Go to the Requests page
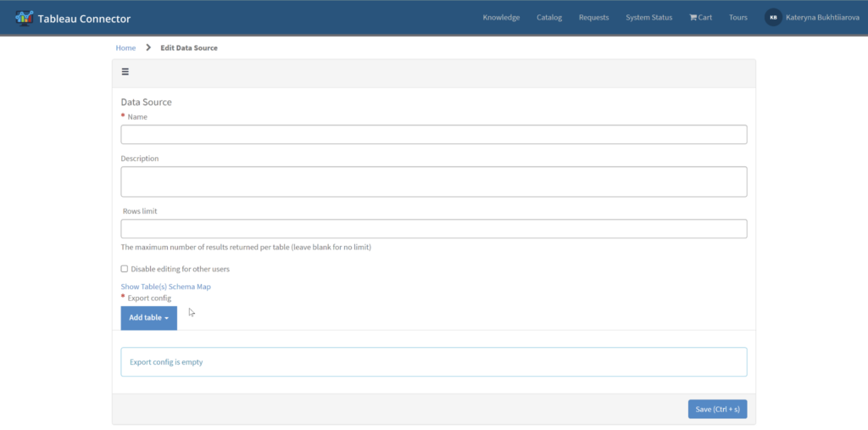868x430 pixels. coord(594,18)
